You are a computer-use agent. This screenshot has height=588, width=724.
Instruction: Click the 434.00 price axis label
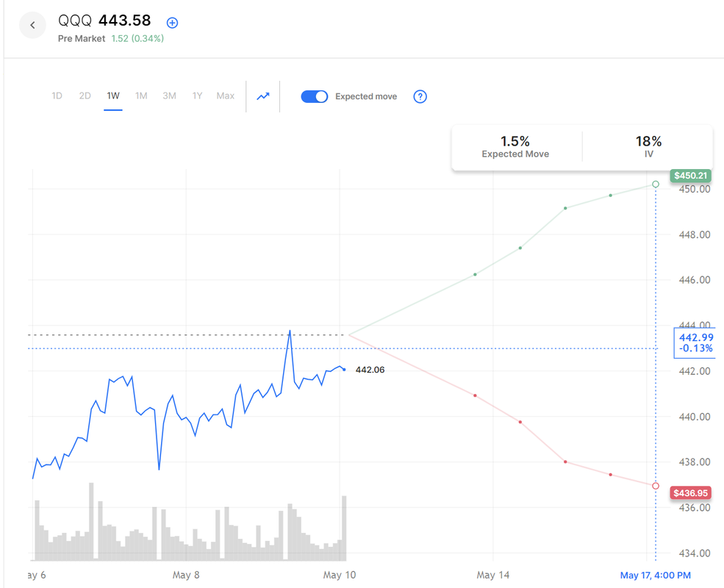tap(695, 553)
